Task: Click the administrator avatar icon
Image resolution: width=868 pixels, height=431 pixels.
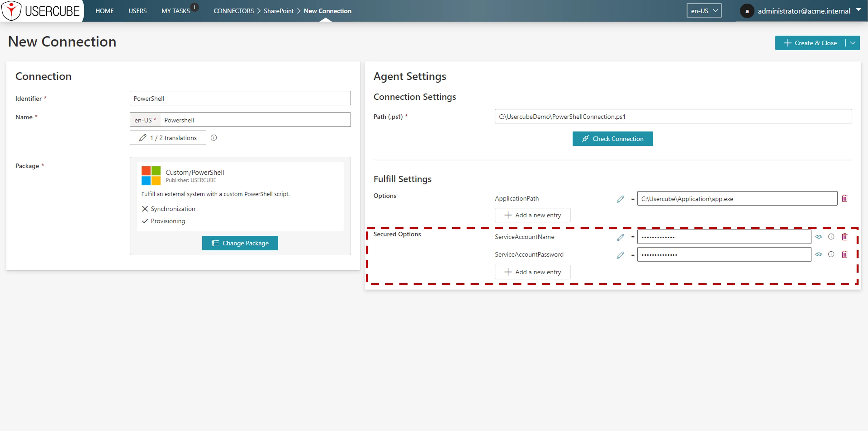Action: (x=747, y=11)
